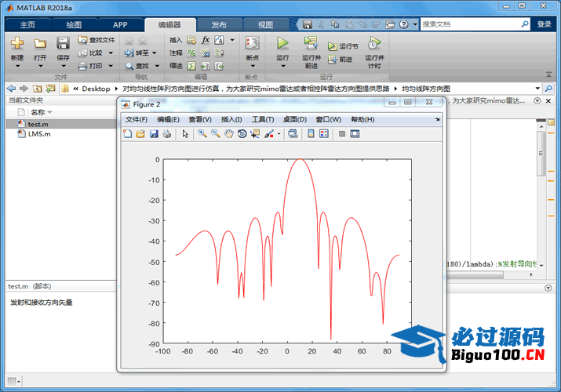Image resolution: width=561 pixels, height=392 pixels.
Task: Click Find Files (查找文件) button
Action: tap(97, 40)
